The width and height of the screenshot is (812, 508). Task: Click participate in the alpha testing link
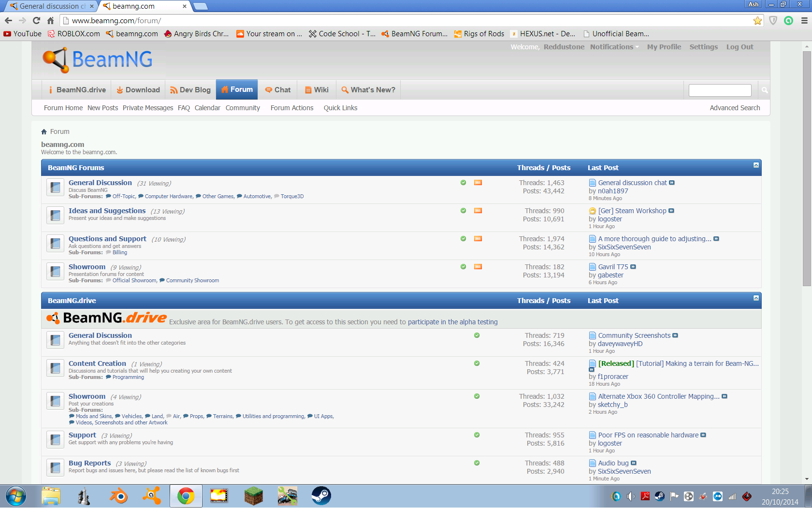(452, 322)
